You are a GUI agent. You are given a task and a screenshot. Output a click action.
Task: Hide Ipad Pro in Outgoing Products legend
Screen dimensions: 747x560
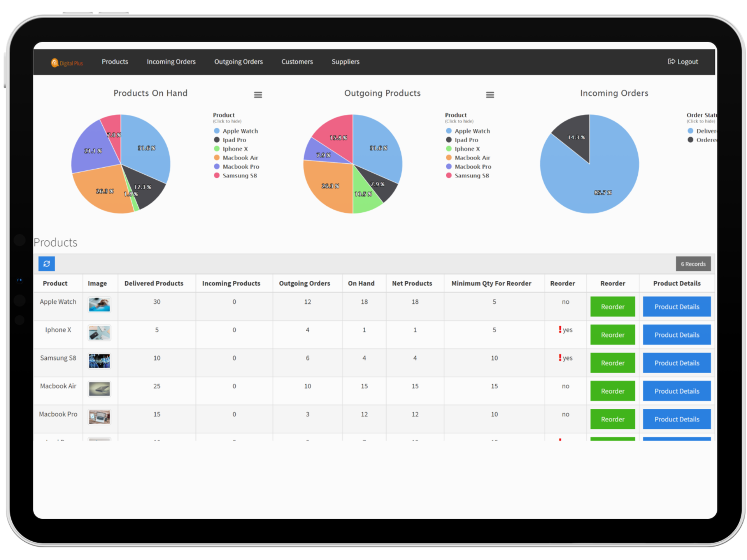462,140
